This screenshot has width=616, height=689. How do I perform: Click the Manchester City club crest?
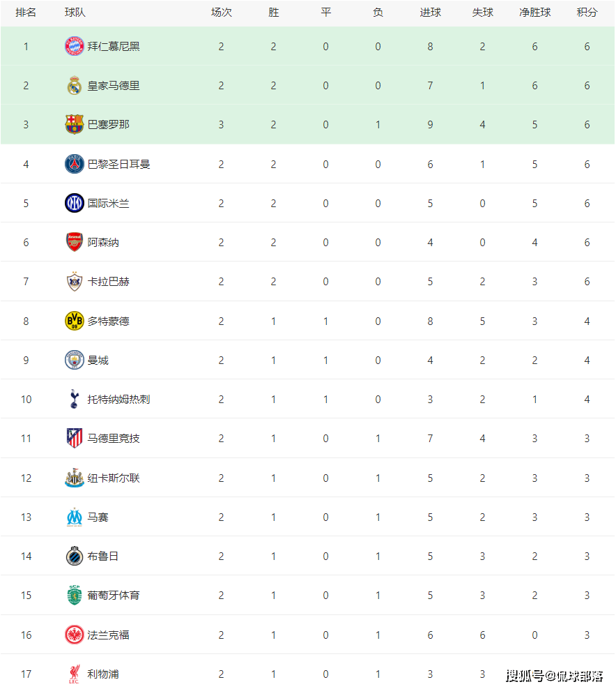point(74,361)
